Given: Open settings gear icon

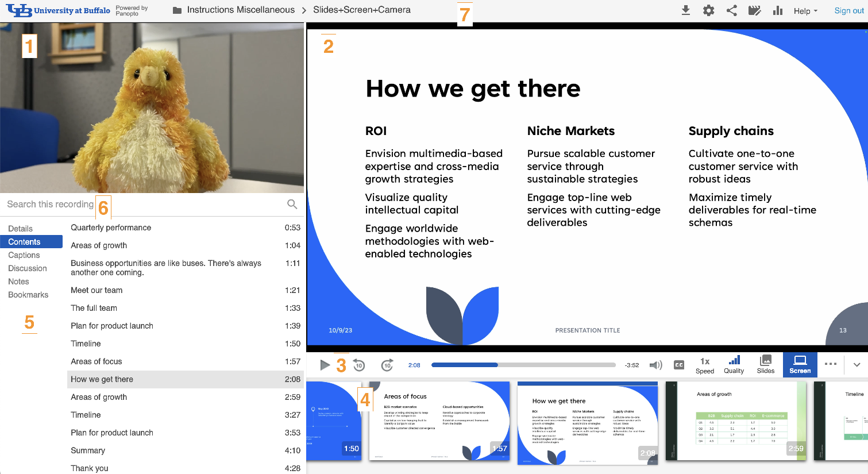Looking at the screenshot, I should 709,10.
